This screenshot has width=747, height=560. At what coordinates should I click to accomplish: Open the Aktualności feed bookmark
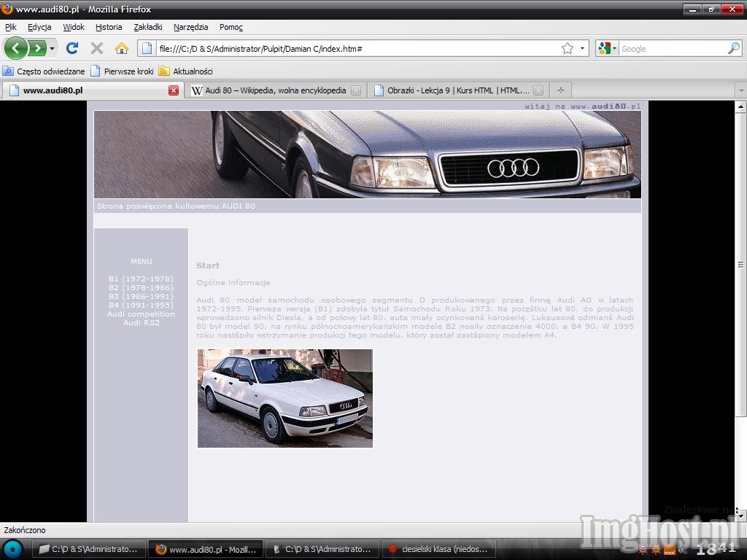click(186, 71)
